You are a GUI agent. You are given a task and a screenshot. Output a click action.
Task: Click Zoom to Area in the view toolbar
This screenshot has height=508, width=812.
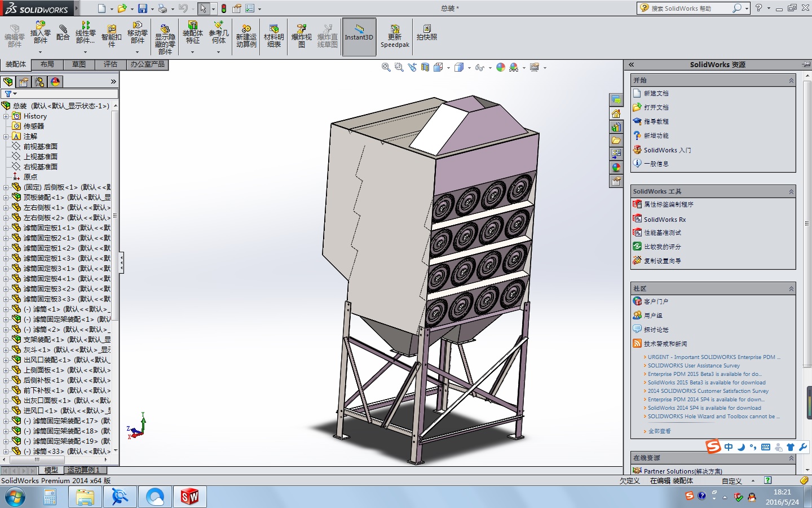[x=399, y=67]
